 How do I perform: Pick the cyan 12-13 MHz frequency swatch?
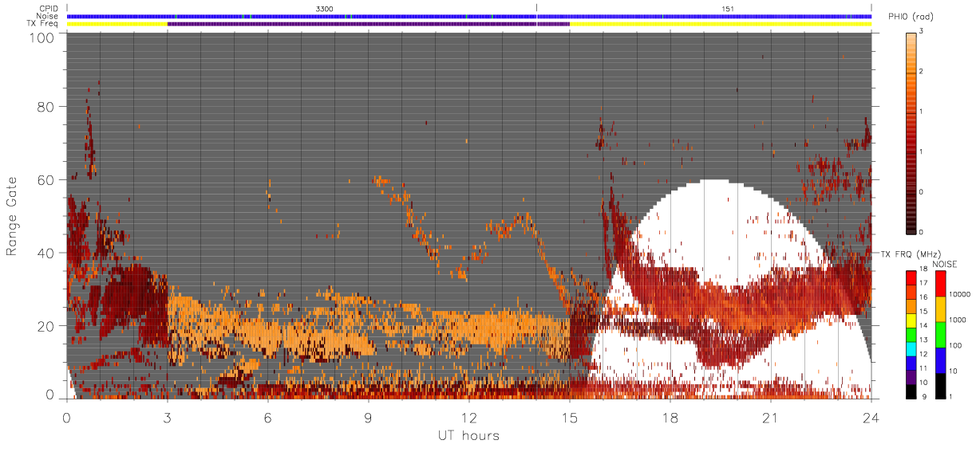point(911,348)
